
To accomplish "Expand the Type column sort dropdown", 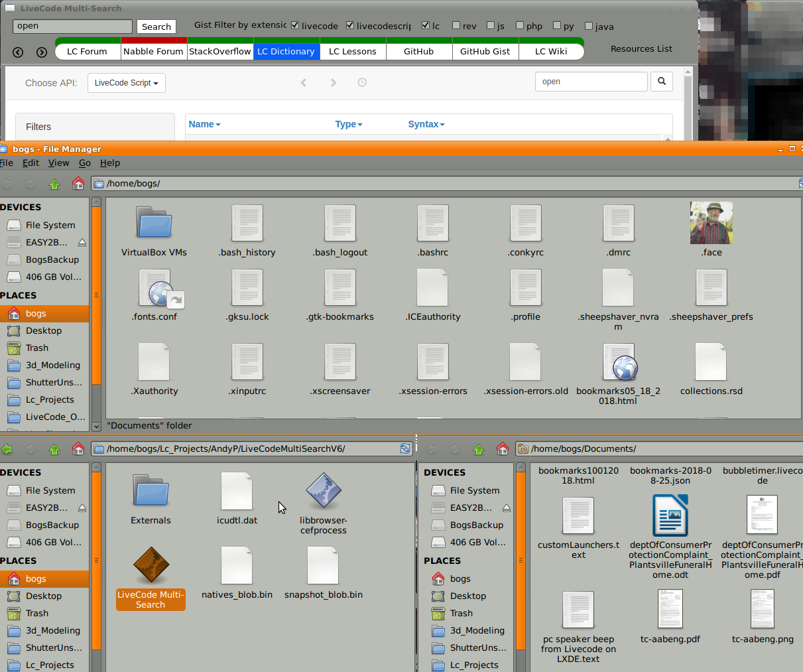I will tap(349, 125).
